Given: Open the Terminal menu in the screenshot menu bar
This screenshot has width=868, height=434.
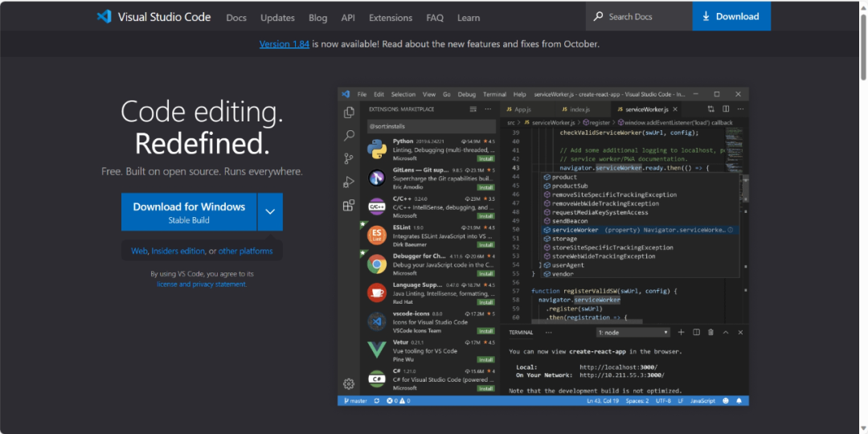Looking at the screenshot, I should point(494,94).
